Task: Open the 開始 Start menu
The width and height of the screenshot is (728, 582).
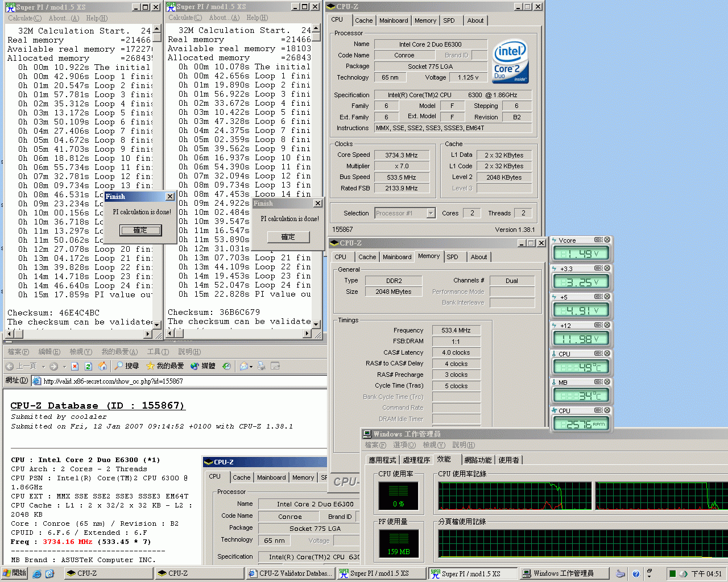Action: click(14, 573)
